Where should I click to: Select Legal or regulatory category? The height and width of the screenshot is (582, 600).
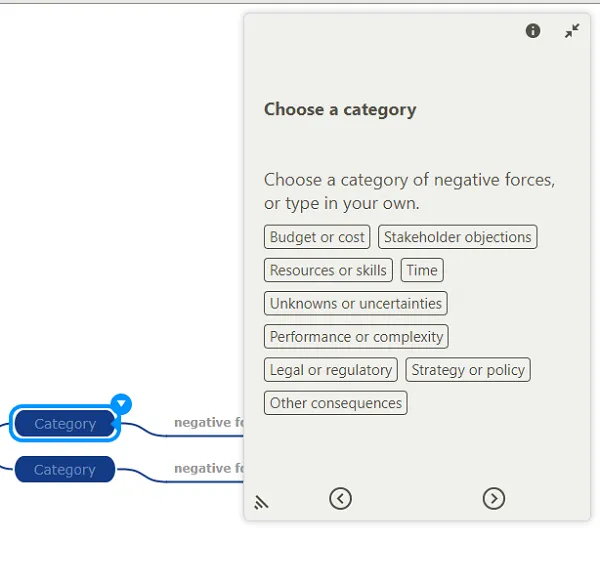(331, 370)
